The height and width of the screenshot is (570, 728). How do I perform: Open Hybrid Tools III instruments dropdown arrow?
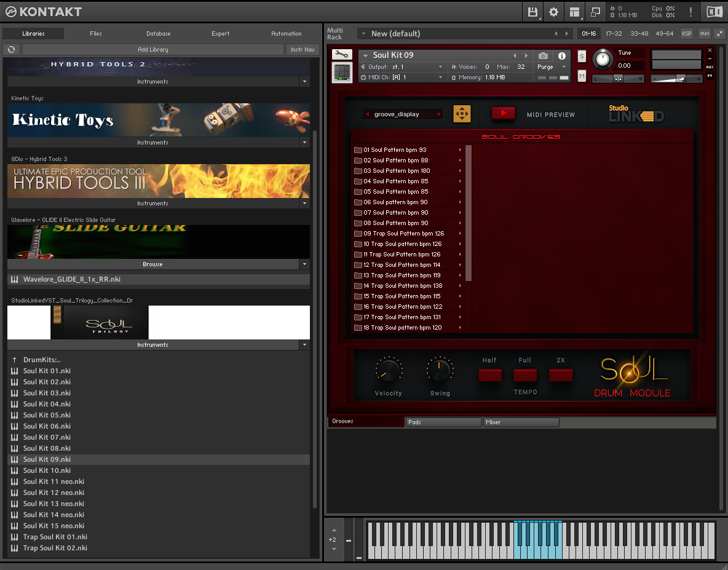tap(304, 204)
